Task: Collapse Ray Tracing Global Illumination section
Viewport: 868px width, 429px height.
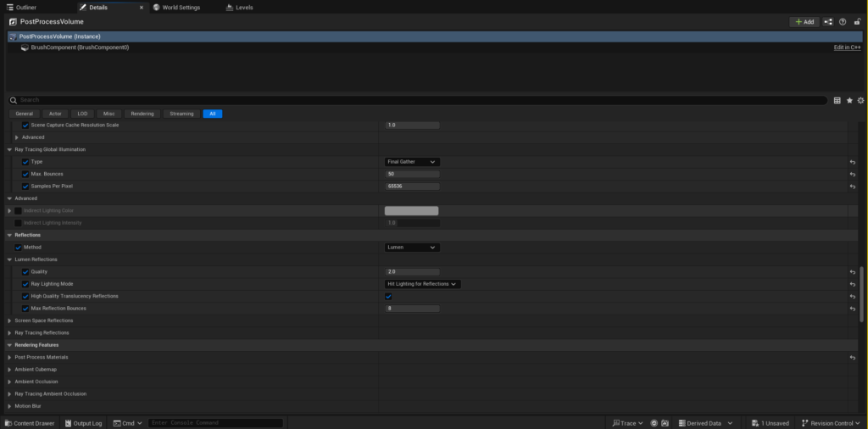Action: tap(9, 149)
